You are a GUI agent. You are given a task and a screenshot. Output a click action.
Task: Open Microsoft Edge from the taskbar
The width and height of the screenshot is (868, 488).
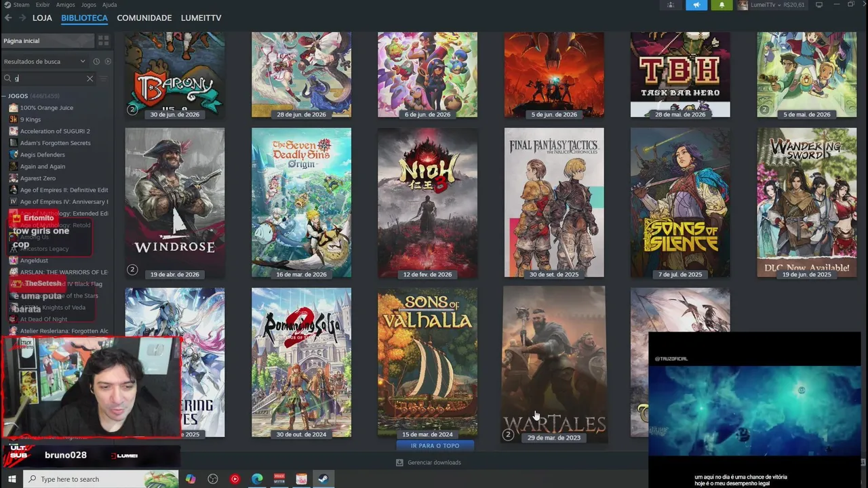click(257, 479)
